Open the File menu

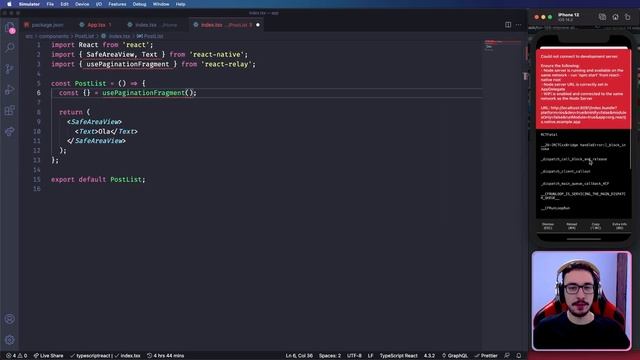coord(50,4)
